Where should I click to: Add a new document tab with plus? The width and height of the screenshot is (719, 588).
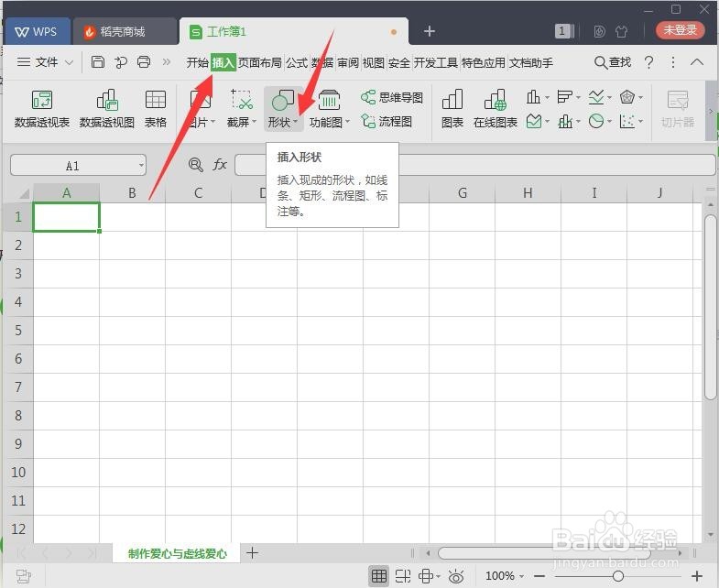tap(430, 31)
